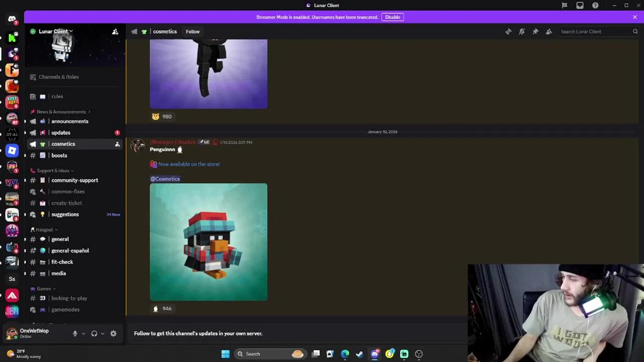Image resolution: width=644 pixels, height=362 pixels.
Task: Open the 'Ss' server in server list
Action: point(12,279)
